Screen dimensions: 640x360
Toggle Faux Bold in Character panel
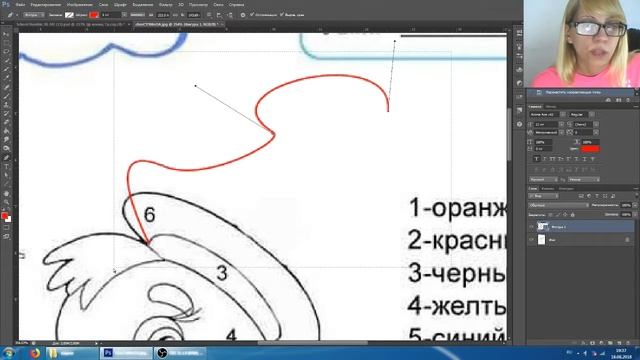537,159
